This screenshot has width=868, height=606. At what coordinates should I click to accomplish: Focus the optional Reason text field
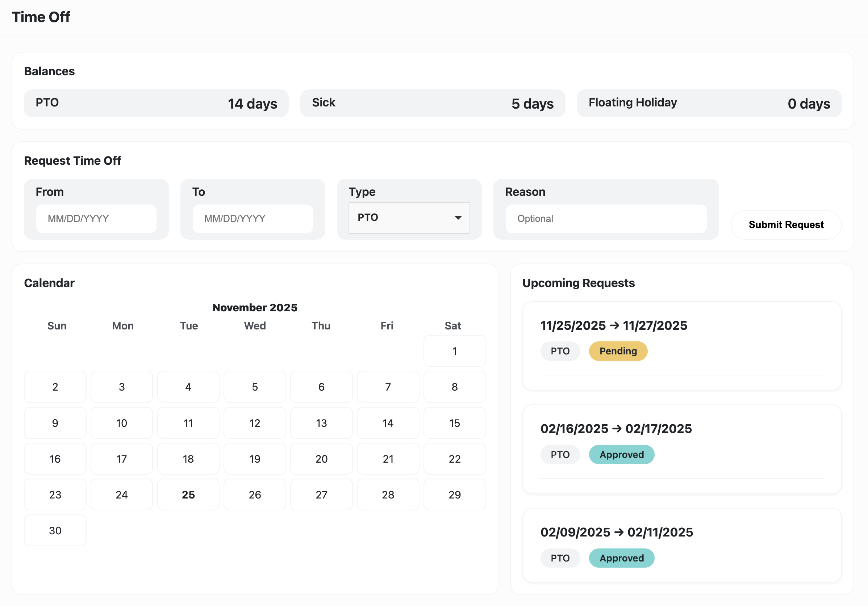[x=606, y=218]
